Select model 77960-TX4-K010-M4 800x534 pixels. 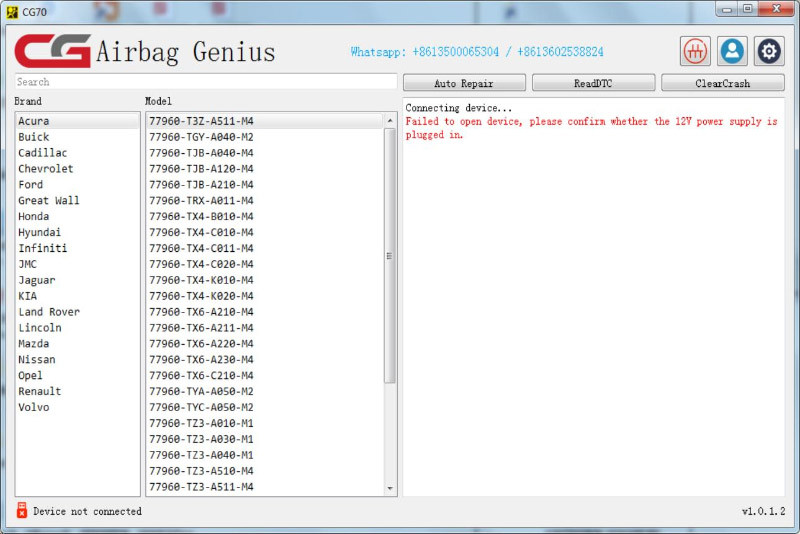click(x=265, y=280)
